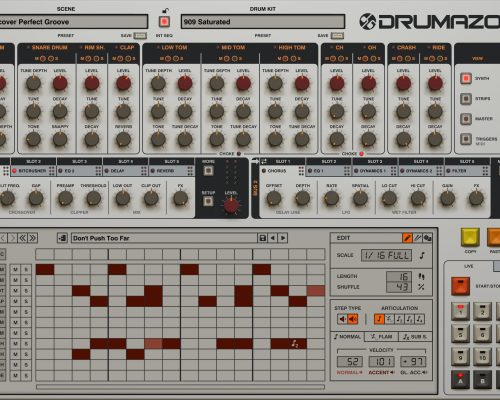Open the Dynamics 2 effect slot tab
This screenshot has height=400, width=500.
pyautogui.click(x=421, y=171)
